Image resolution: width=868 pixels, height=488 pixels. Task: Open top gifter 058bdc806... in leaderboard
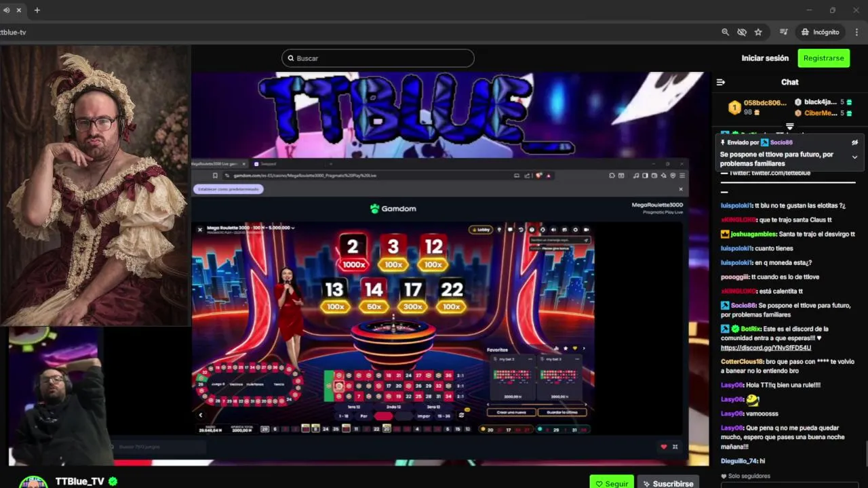point(765,103)
